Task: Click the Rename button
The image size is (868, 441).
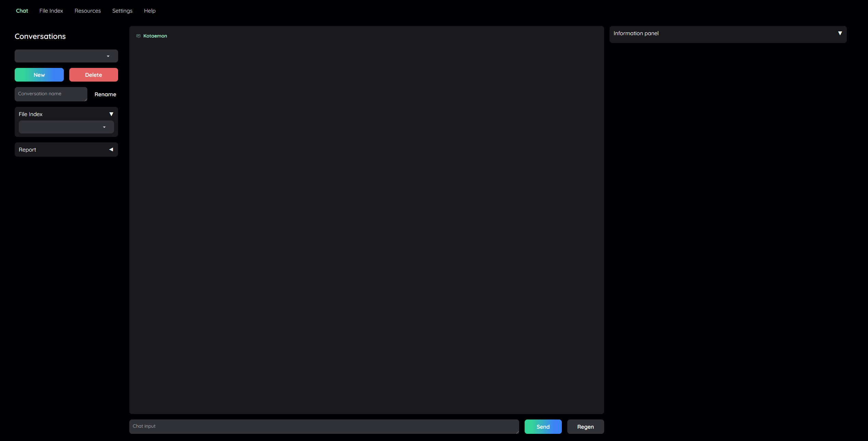Action: point(105,94)
